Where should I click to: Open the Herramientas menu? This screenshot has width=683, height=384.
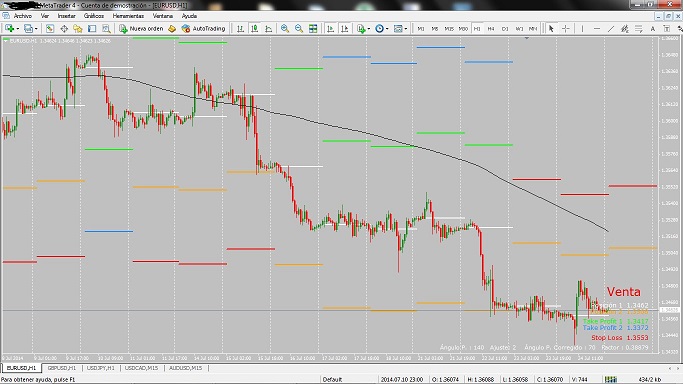tap(128, 16)
